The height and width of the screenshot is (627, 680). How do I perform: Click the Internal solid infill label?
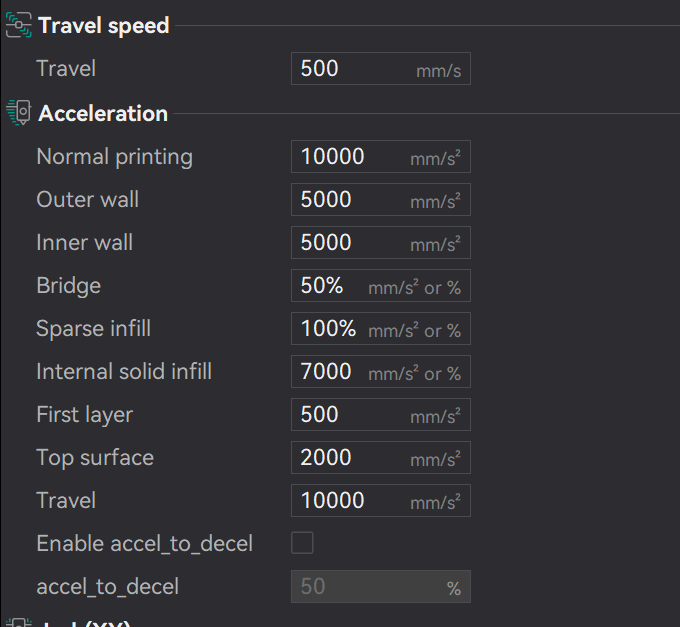(x=124, y=372)
